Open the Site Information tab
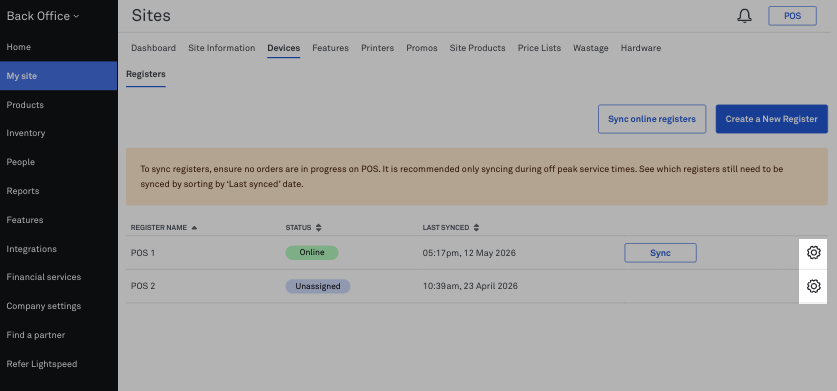 [x=222, y=48]
